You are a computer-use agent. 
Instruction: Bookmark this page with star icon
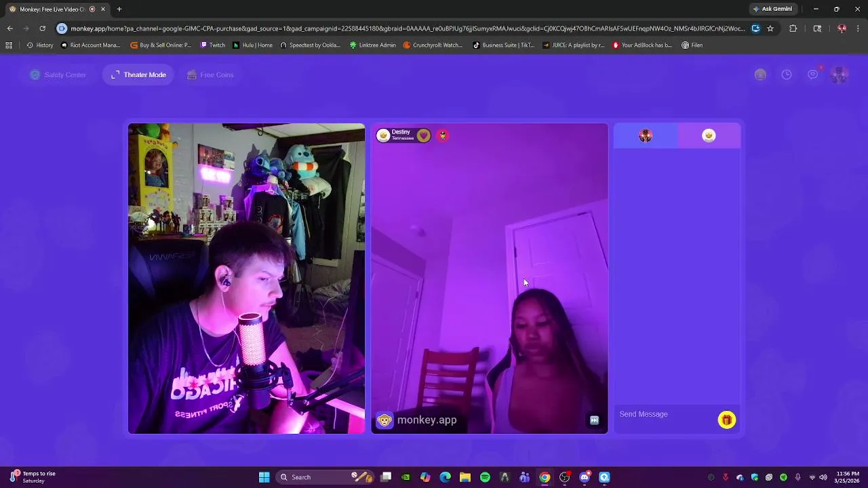point(770,28)
